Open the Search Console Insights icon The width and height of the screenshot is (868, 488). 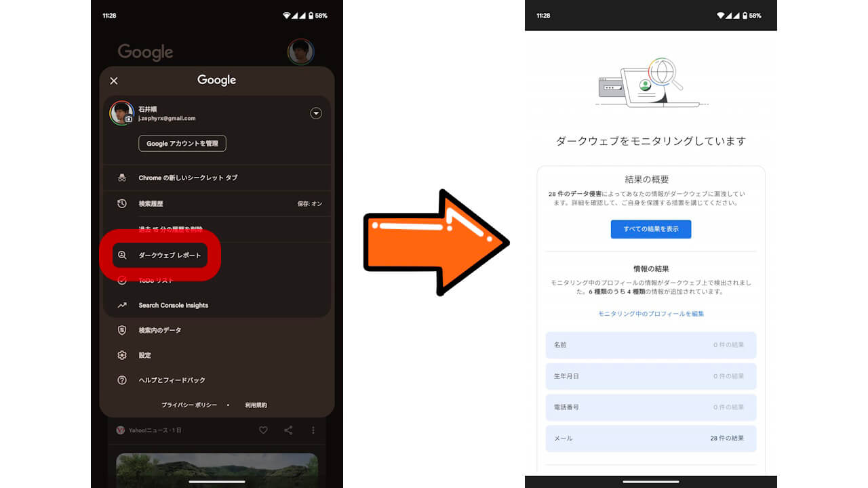121,305
